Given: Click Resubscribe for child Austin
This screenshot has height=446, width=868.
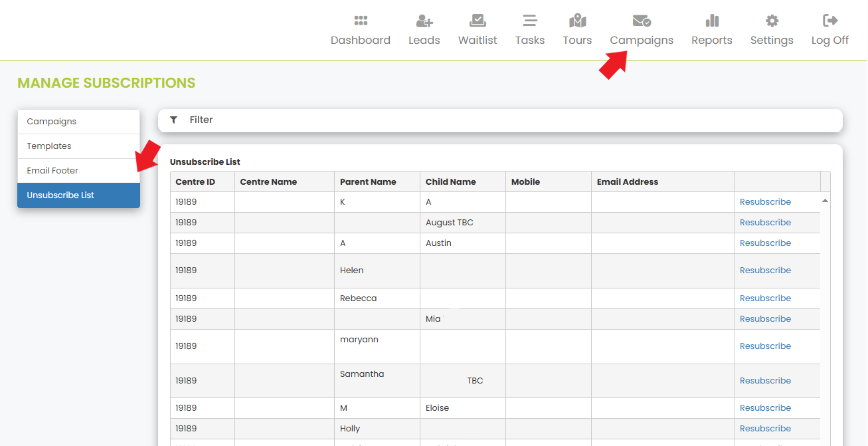Looking at the screenshot, I should tap(765, 243).
